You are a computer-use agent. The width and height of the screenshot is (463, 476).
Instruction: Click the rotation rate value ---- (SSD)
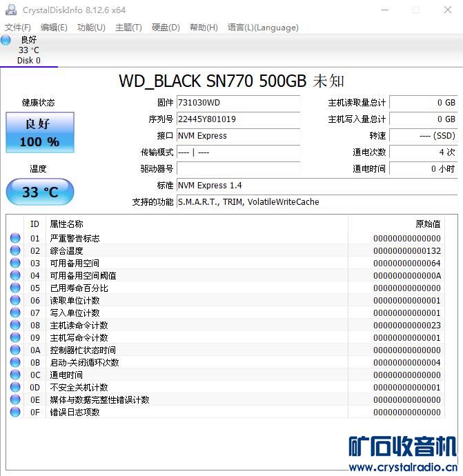pyautogui.click(x=423, y=136)
